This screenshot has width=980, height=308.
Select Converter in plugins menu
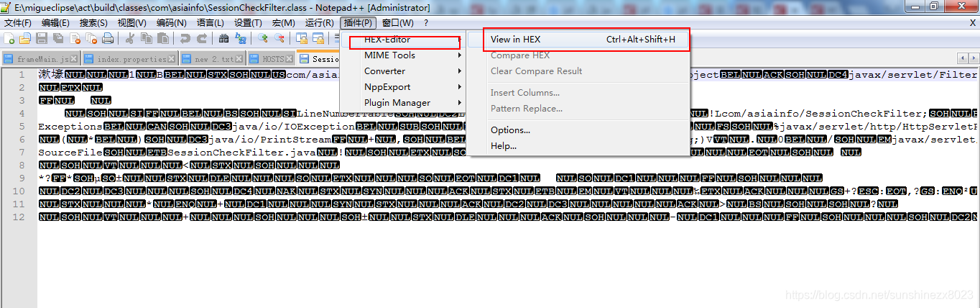[404, 71]
